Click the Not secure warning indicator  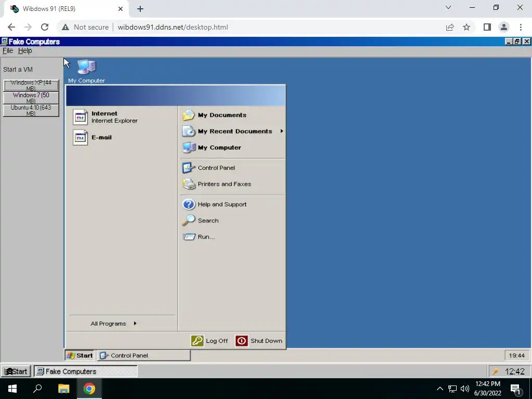pyautogui.click(x=85, y=27)
